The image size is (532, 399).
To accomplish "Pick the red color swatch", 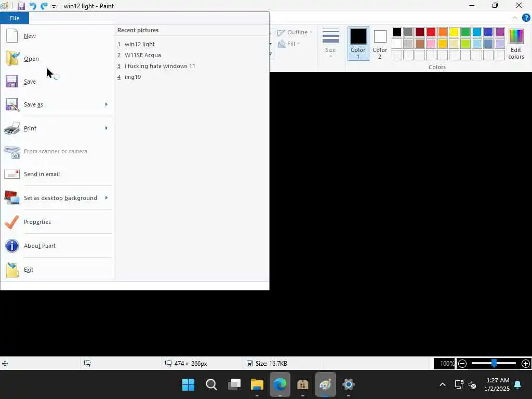I will 431,32.
